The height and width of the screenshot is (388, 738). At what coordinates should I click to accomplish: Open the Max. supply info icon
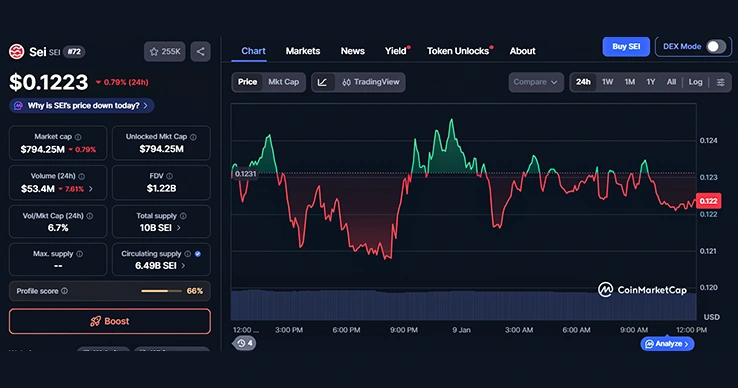pos(80,254)
